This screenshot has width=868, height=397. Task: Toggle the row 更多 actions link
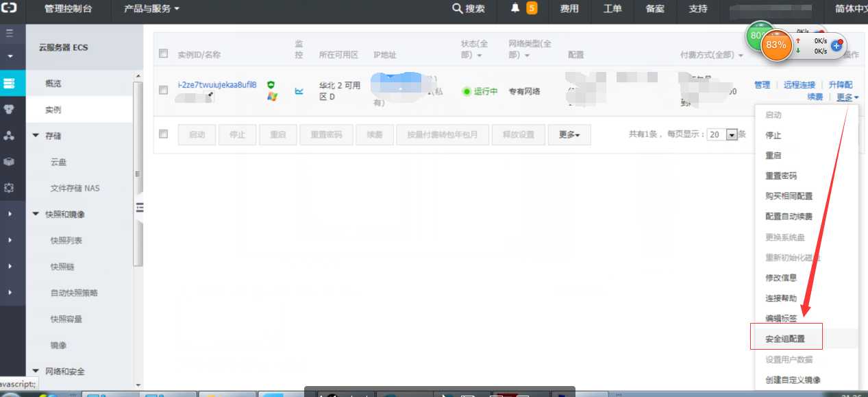(x=847, y=97)
